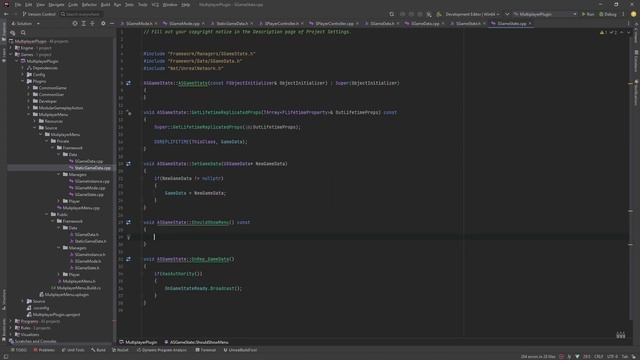Viewport: 640px width, 360px height.
Task: Switch to SPlayerController.h tab
Action: pos(281,24)
